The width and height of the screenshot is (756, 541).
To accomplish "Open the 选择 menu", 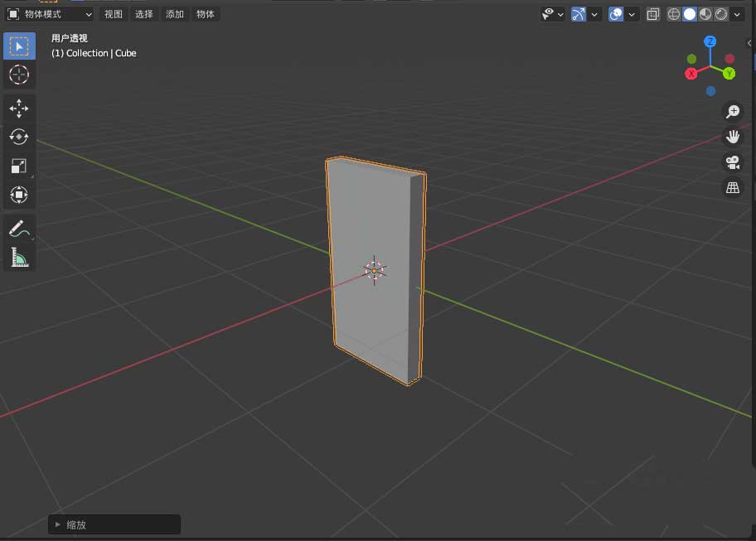I will pos(144,14).
